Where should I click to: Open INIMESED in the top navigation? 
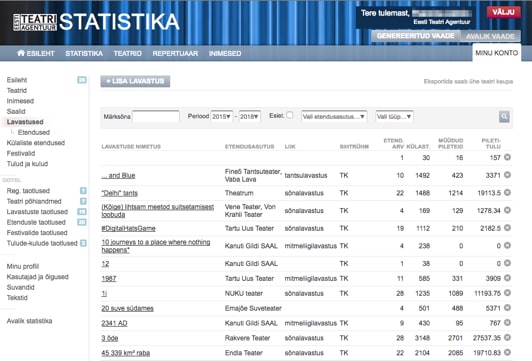pos(225,54)
